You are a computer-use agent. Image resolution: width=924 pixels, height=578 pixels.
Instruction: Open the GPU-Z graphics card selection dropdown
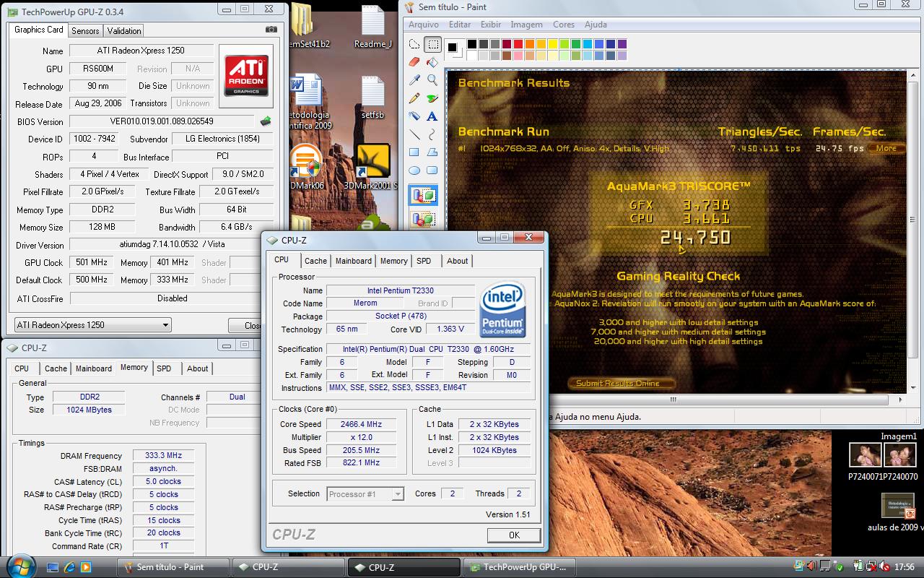click(92, 325)
